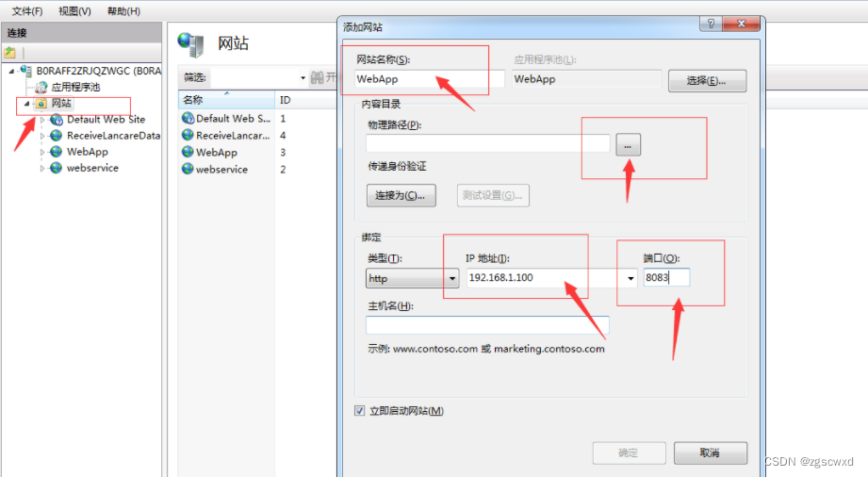This screenshot has height=477, width=868.
Task: Select the server icon in the tree
Action: [25, 71]
